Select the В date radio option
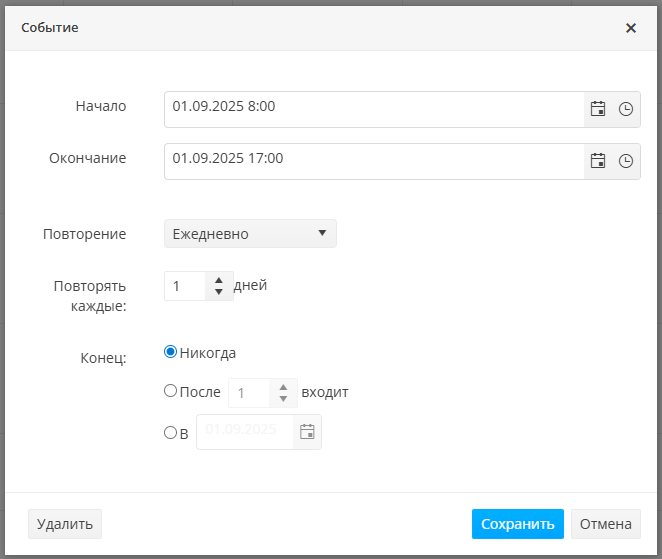Image resolution: width=662 pixels, height=559 pixels. [x=170, y=432]
